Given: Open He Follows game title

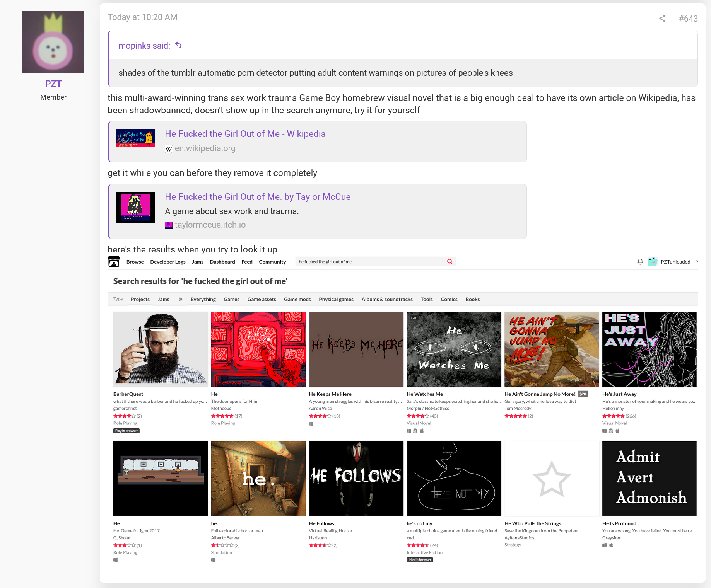Looking at the screenshot, I should [321, 523].
